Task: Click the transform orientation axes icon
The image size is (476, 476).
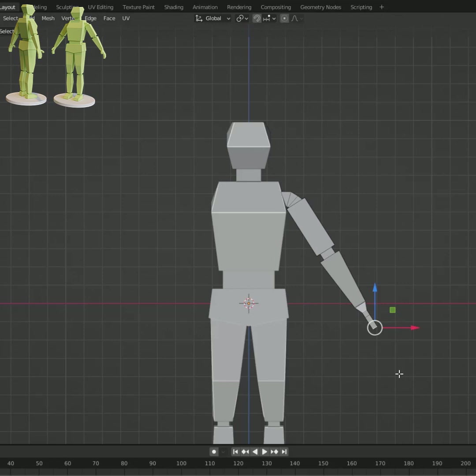Action: click(x=200, y=18)
